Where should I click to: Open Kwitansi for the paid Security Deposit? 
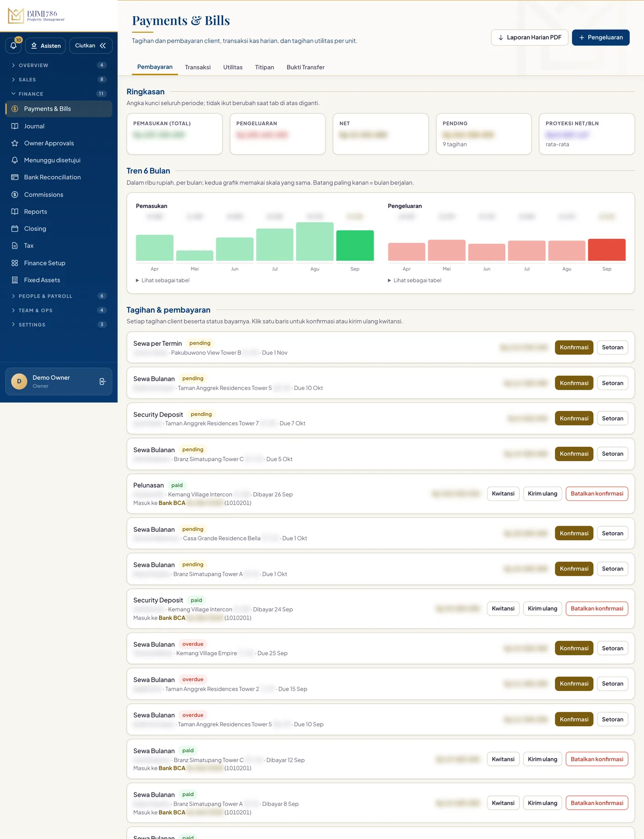coord(503,609)
